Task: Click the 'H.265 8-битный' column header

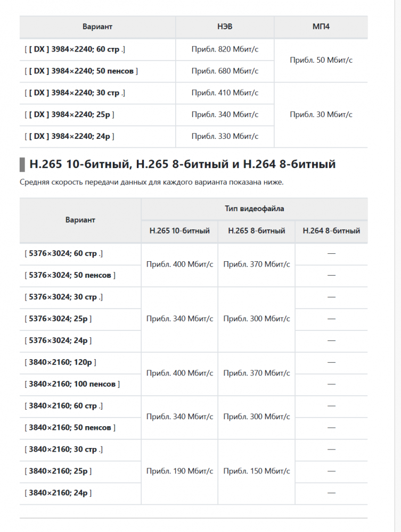Action: [x=256, y=231]
